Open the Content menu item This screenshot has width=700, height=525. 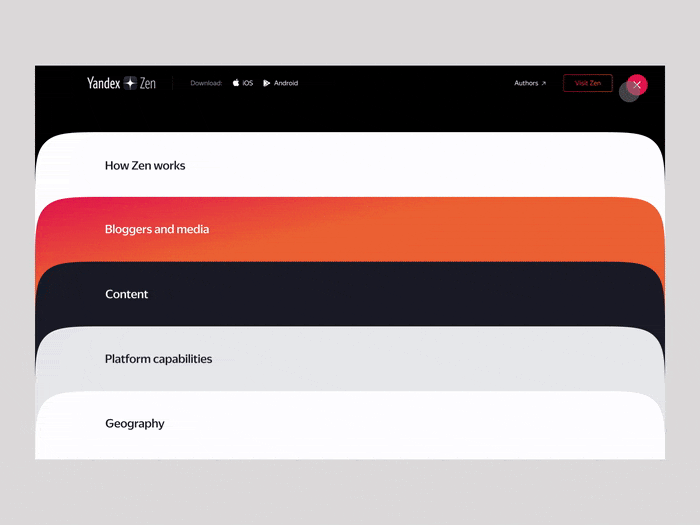[x=350, y=294]
